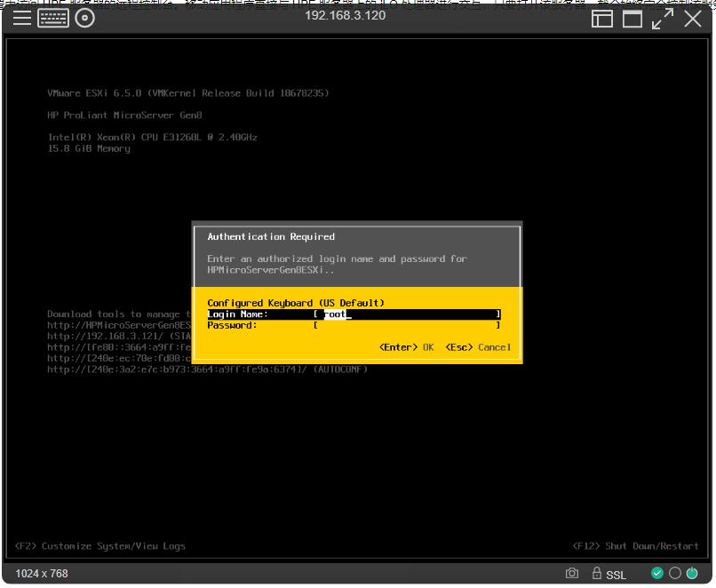The height and width of the screenshot is (588, 716).
Task: Click the Login Name field
Action: [x=409, y=314]
